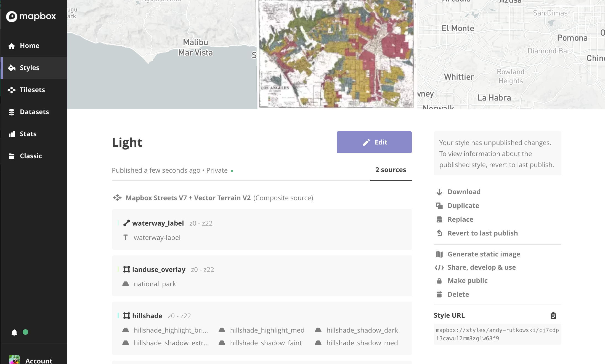Open the notifications bell
Screen dimensions: 605x364
point(14,333)
